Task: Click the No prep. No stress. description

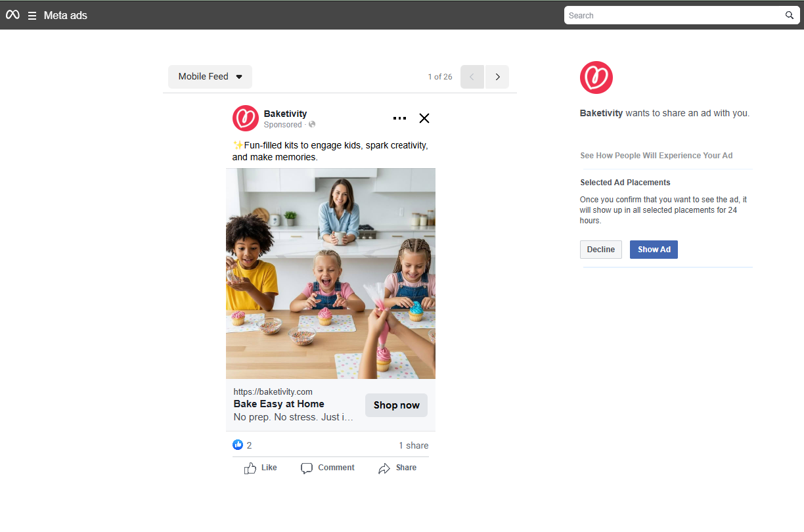Action: coord(294,417)
